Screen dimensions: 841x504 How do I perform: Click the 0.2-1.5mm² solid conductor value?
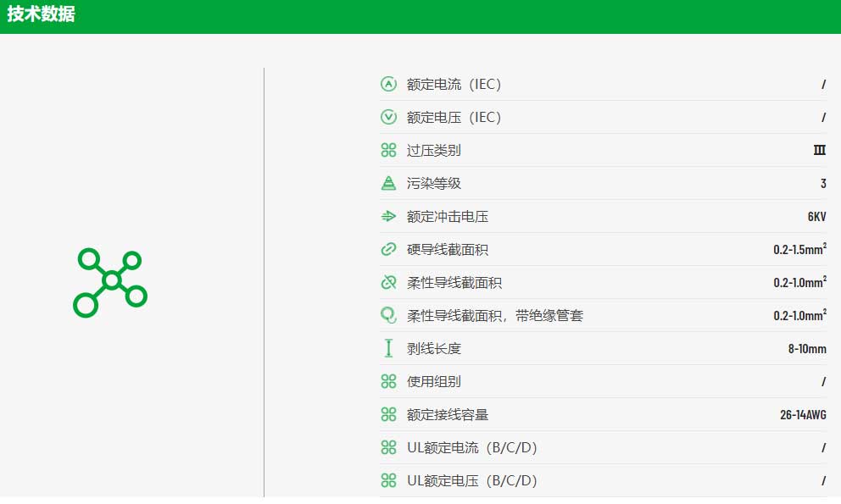(799, 249)
